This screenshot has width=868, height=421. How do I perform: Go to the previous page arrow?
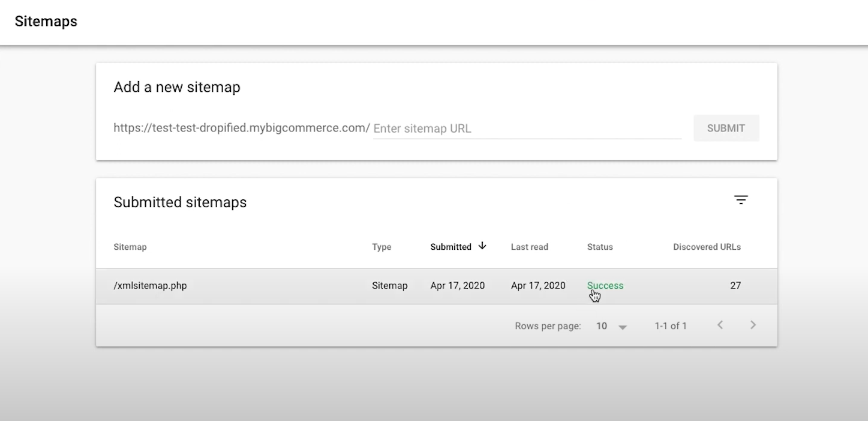720,325
